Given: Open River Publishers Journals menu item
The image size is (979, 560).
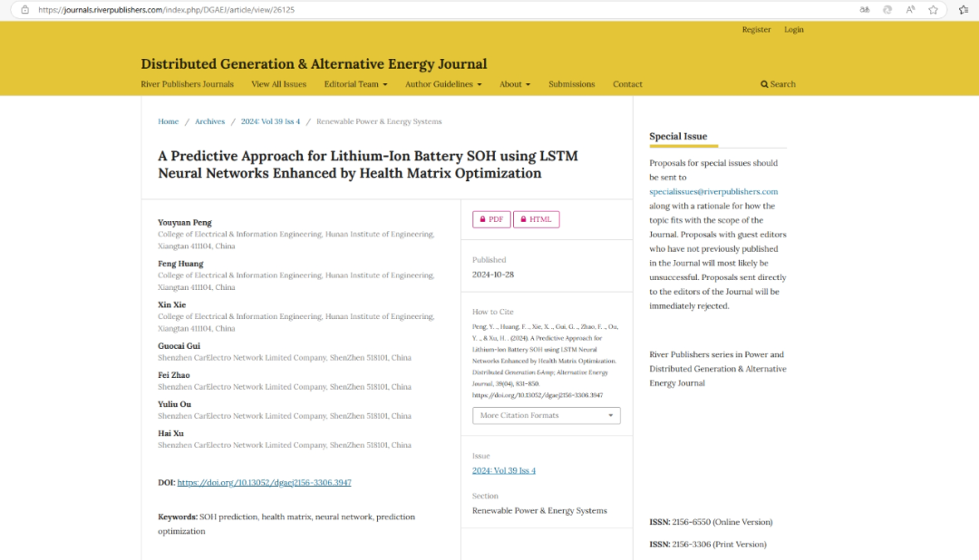Looking at the screenshot, I should pos(187,84).
